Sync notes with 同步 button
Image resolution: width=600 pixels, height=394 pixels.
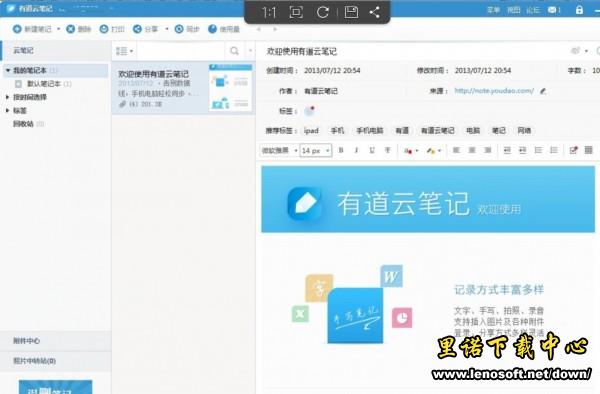[187, 29]
